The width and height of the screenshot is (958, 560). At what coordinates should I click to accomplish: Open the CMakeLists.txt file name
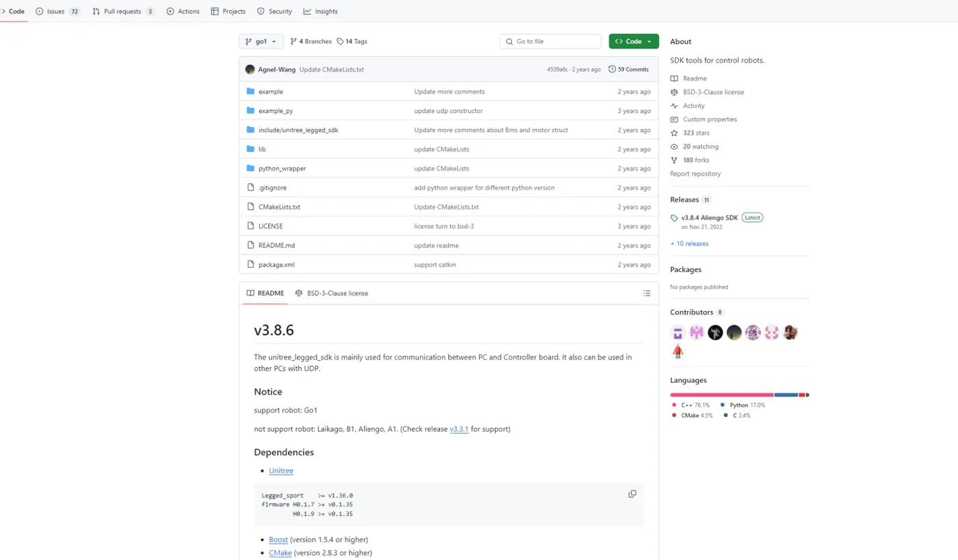coord(279,206)
